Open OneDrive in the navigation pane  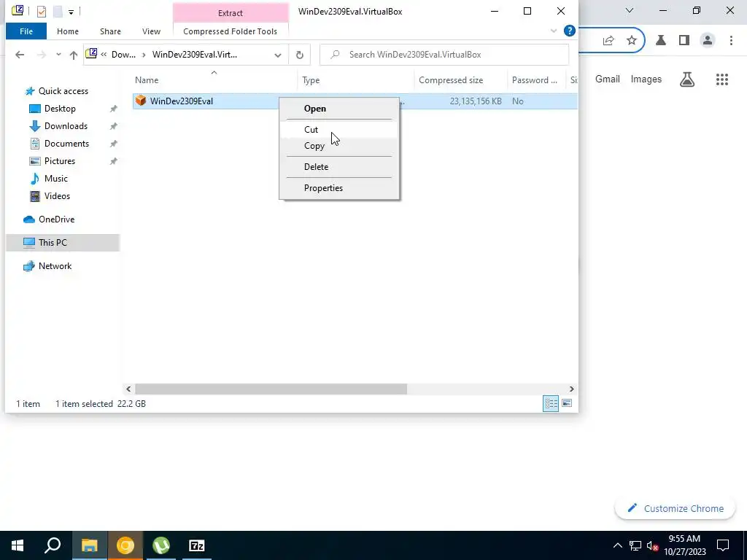pos(56,219)
